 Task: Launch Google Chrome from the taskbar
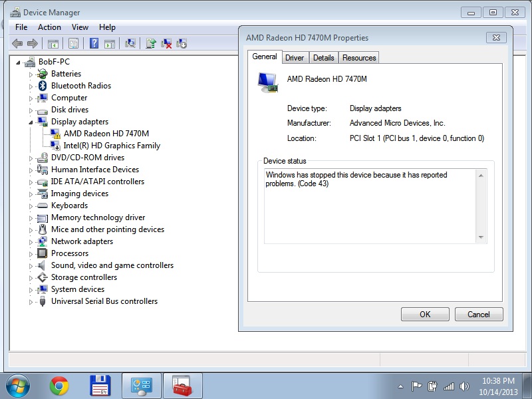point(59,386)
